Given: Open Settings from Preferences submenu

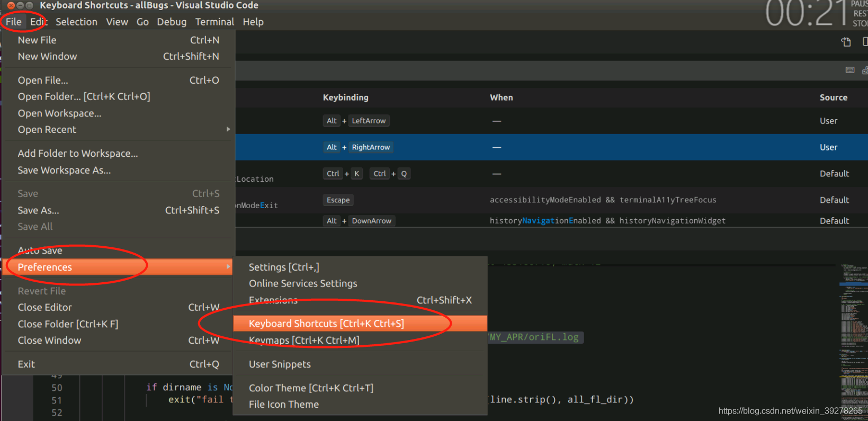Looking at the screenshot, I should point(360,267).
